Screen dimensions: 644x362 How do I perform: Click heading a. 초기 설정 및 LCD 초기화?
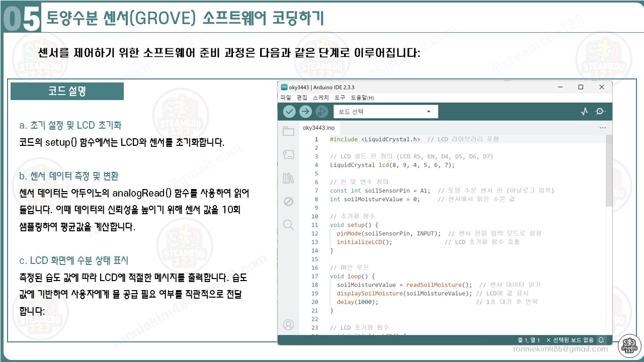(x=70, y=125)
